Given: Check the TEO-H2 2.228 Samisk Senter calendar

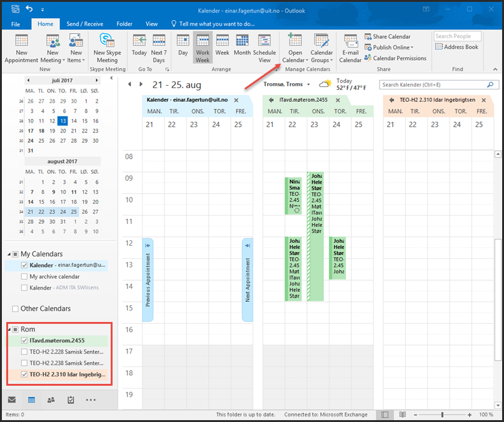Looking at the screenshot, I should tap(24, 352).
